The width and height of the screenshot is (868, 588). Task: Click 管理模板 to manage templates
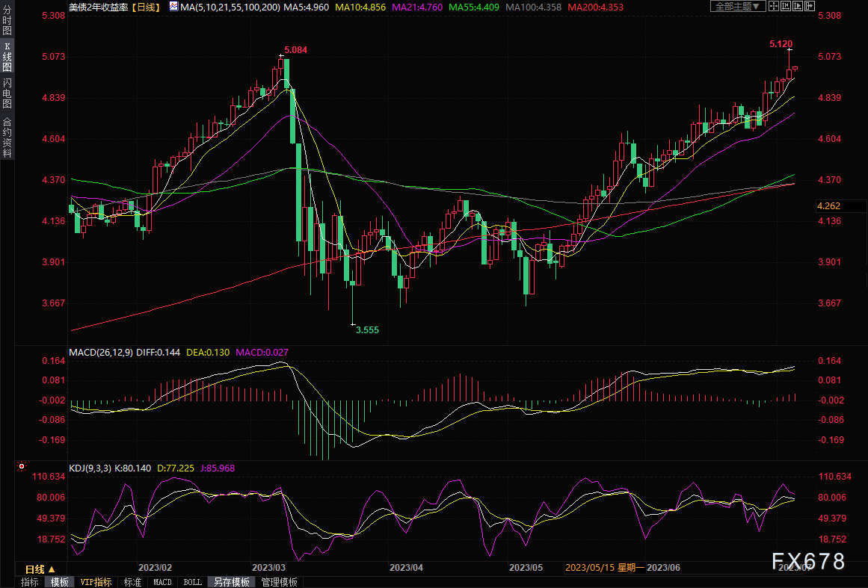point(279,582)
